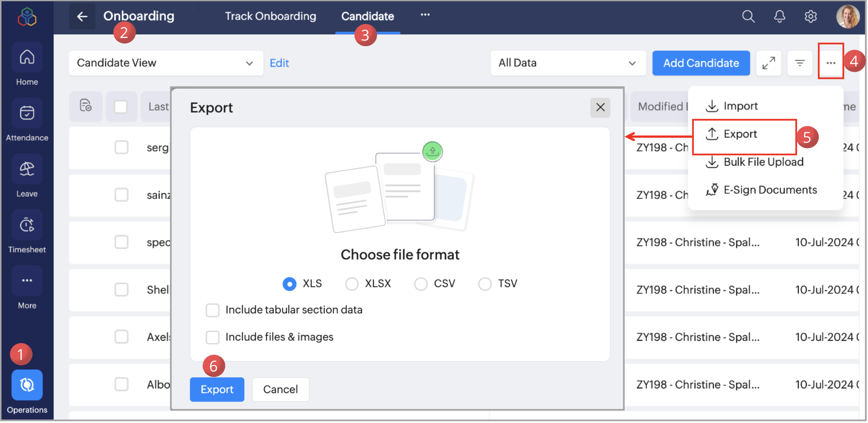
Task: Click the search magnifier icon
Action: [748, 17]
